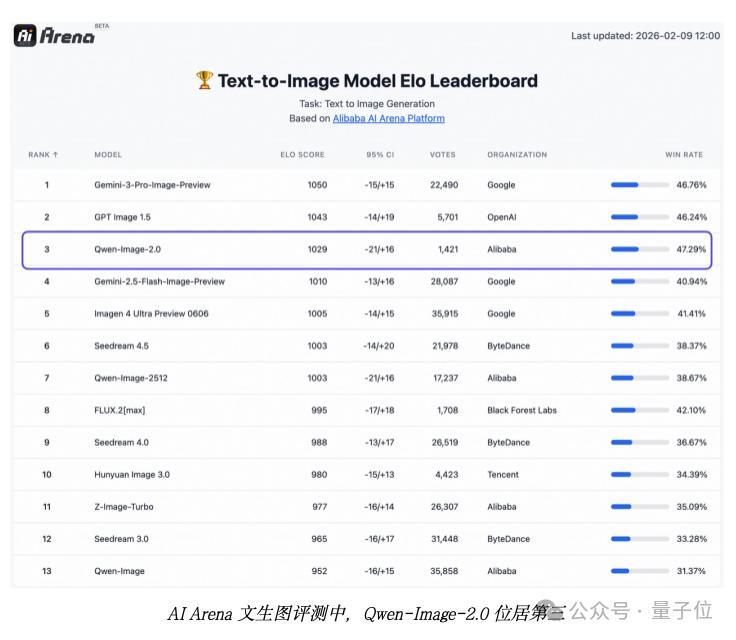Click the Qwen-Image-2.0 win rate bar
Viewport: 736px width, 640px height.
pos(638,249)
